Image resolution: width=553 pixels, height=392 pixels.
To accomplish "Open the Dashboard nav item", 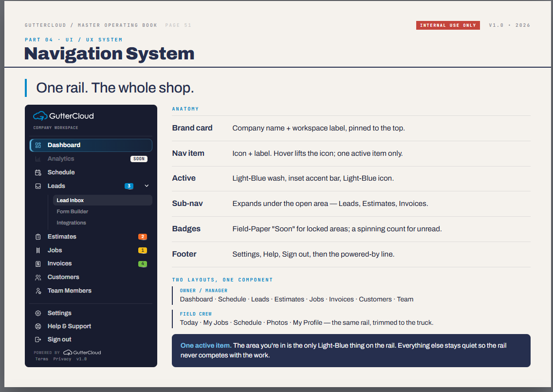I will pos(91,145).
